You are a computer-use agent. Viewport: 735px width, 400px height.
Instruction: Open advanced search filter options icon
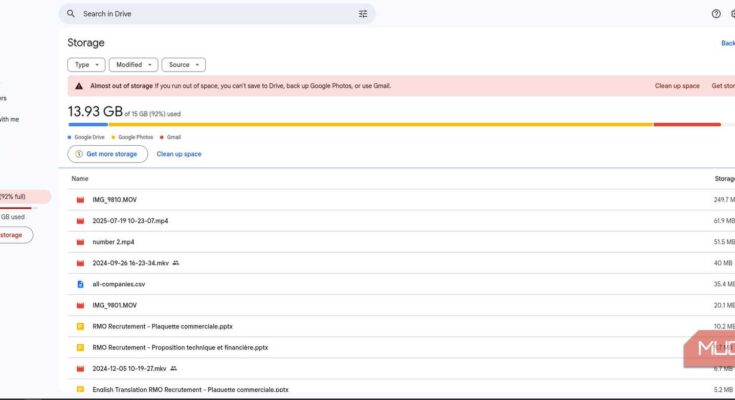coord(363,14)
